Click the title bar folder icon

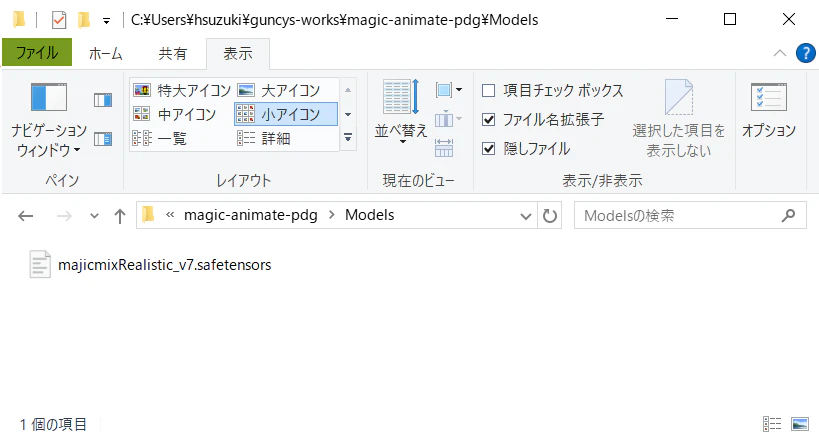click(x=19, y=20)
